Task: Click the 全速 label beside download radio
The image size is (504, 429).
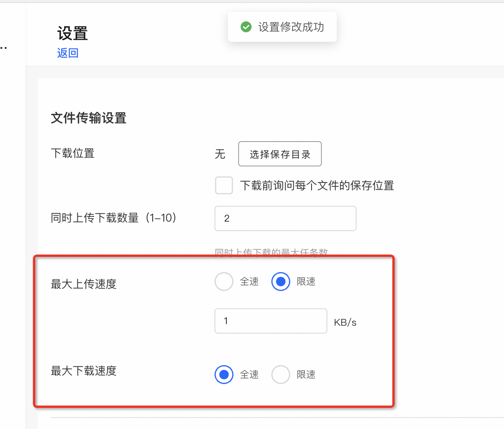Action: coord(249,375)
